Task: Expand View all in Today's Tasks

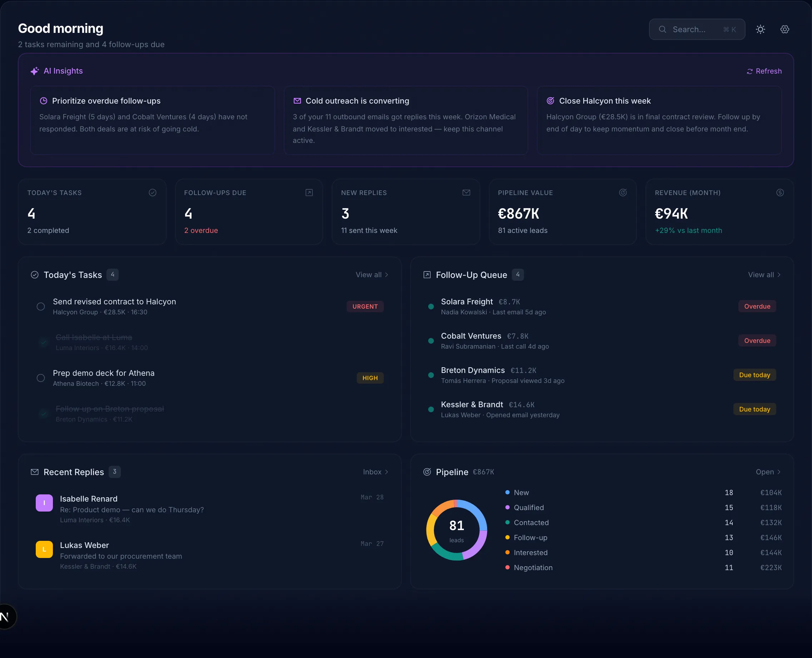Action: pos(372,274)
